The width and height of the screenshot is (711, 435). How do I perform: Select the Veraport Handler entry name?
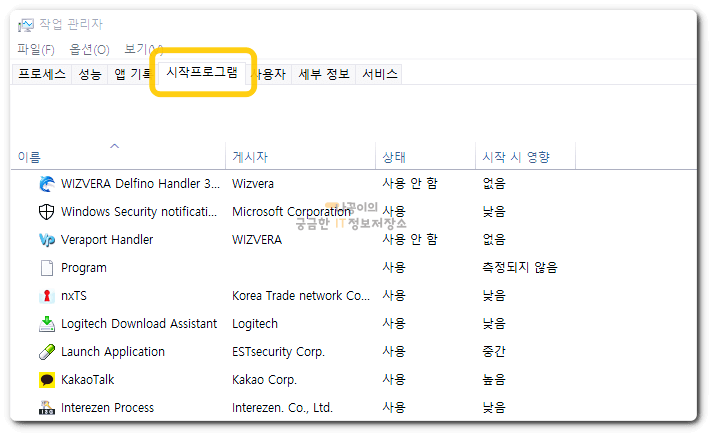tap(107, 239)
